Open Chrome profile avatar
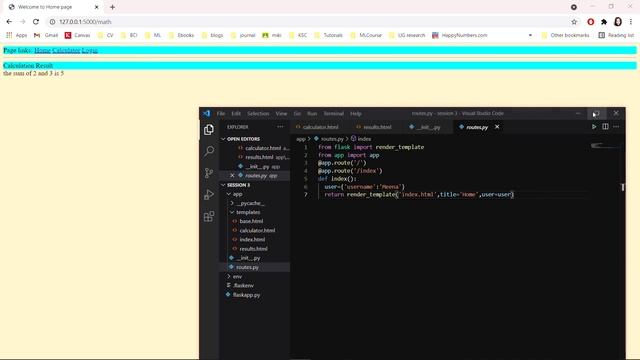Image resolution: width=640 pixels, height=360 pixels. coord(618,22)
